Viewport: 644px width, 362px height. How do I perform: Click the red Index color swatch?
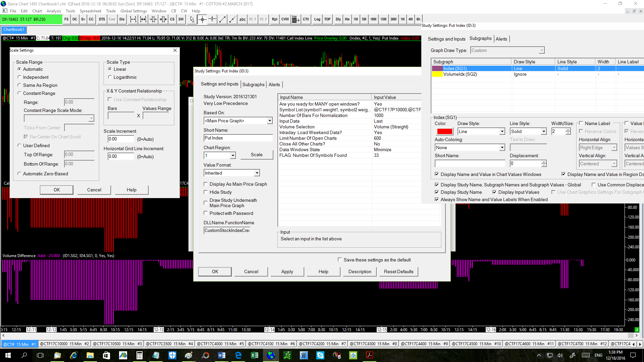coord(444,131)
